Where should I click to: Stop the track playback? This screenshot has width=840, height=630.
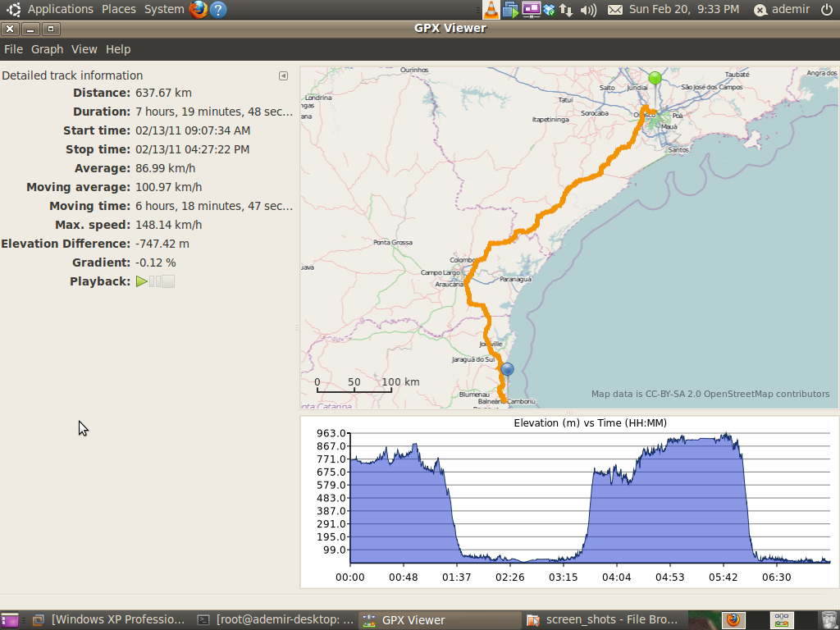coord(168,281)
